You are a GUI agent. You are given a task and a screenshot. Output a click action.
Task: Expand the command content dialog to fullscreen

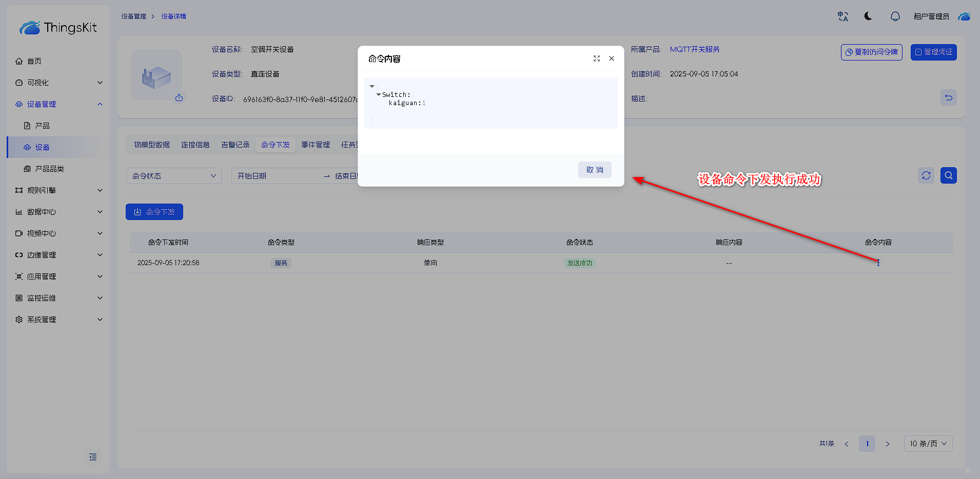(597, 58)
